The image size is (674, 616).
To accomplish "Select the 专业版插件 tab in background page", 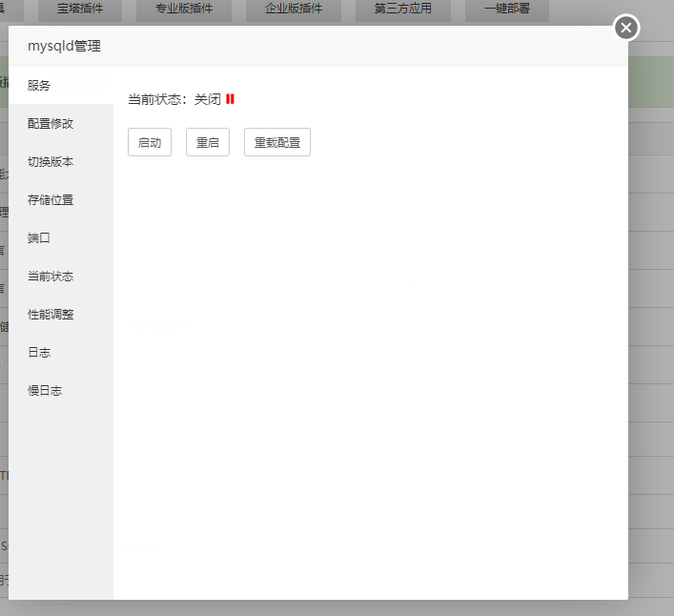I will (x=184, y=10).
